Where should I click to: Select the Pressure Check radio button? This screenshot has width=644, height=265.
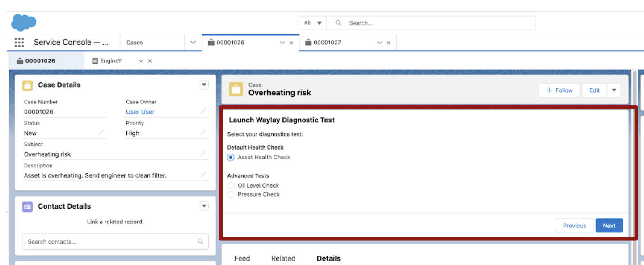(231, 194)
